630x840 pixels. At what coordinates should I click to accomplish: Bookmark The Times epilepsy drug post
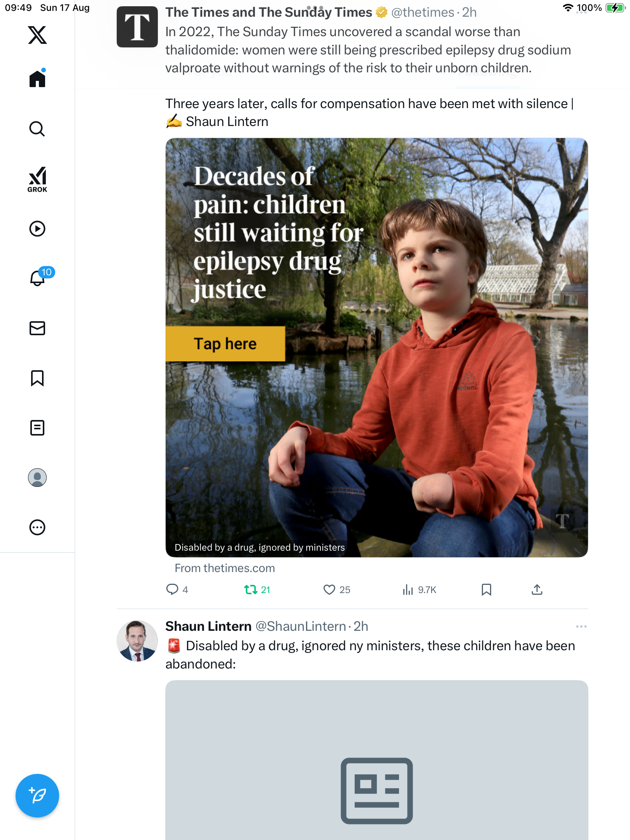(486, 590)
